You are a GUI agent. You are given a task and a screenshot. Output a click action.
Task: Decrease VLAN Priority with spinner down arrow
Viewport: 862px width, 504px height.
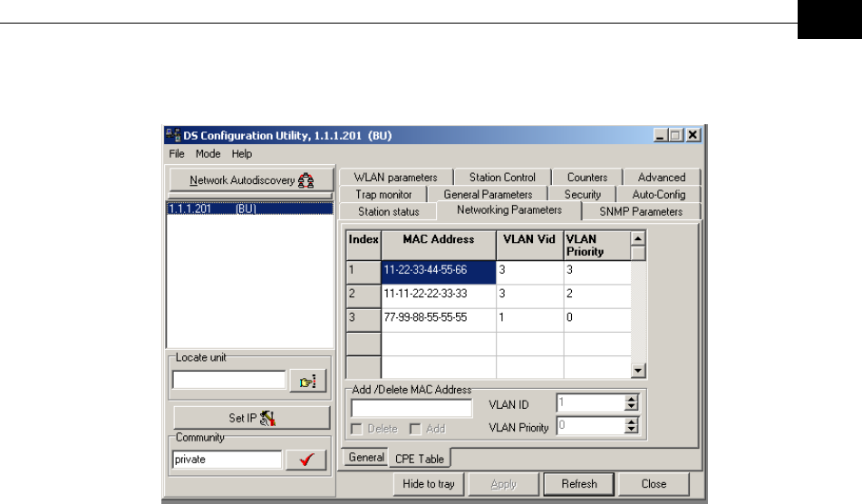632,430
